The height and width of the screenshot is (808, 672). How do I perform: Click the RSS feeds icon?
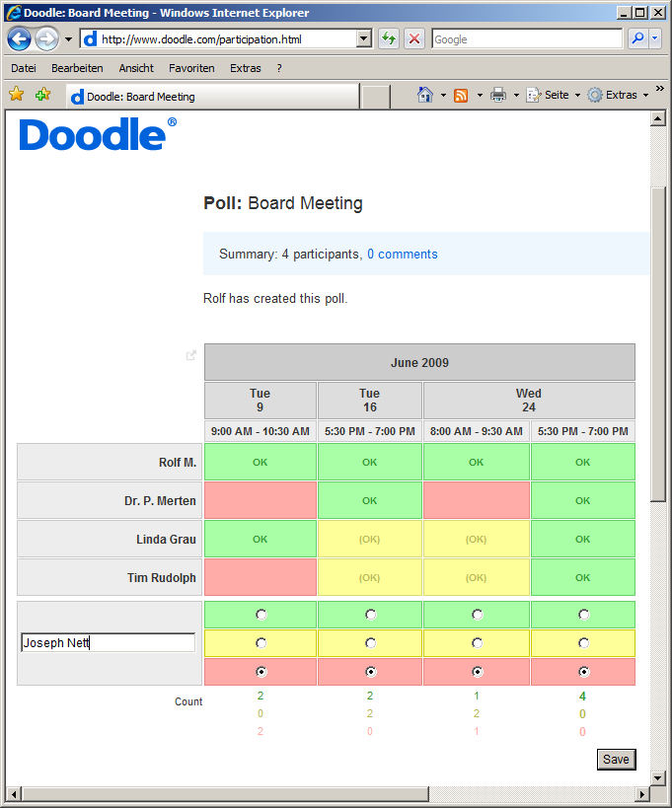pyautogui.click(x=461, y=96)
